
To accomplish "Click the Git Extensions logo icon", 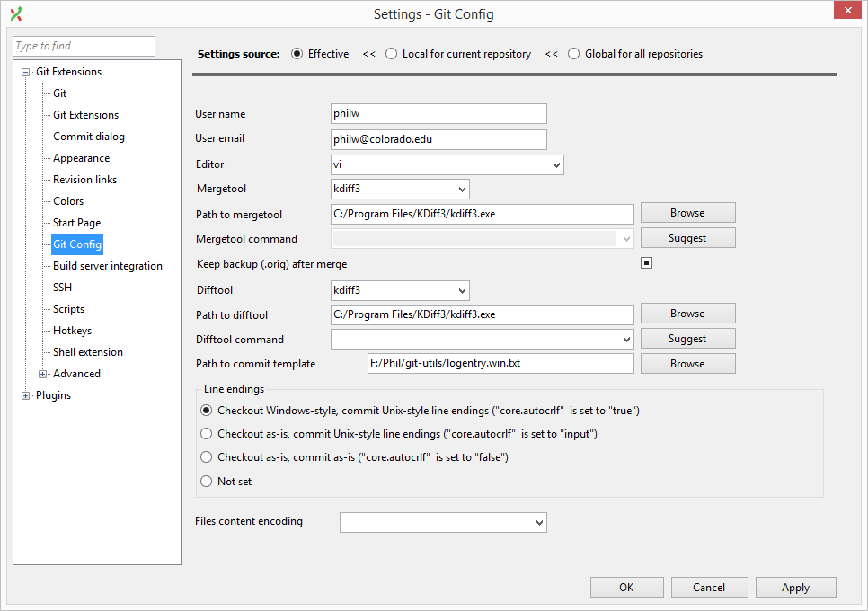I will click(x=16, y=13).
